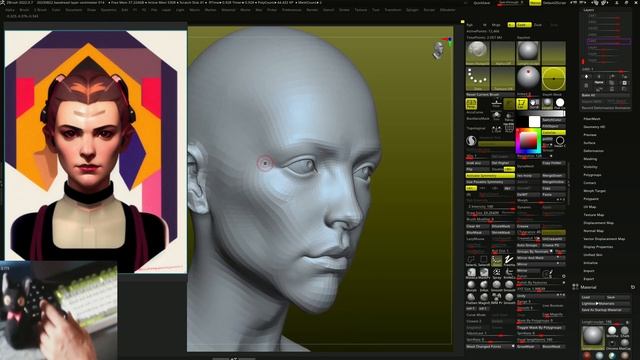Viewport: 640px width, 360px height.
Task: Select the white flat-color material sphere
Action: point(560,103)
